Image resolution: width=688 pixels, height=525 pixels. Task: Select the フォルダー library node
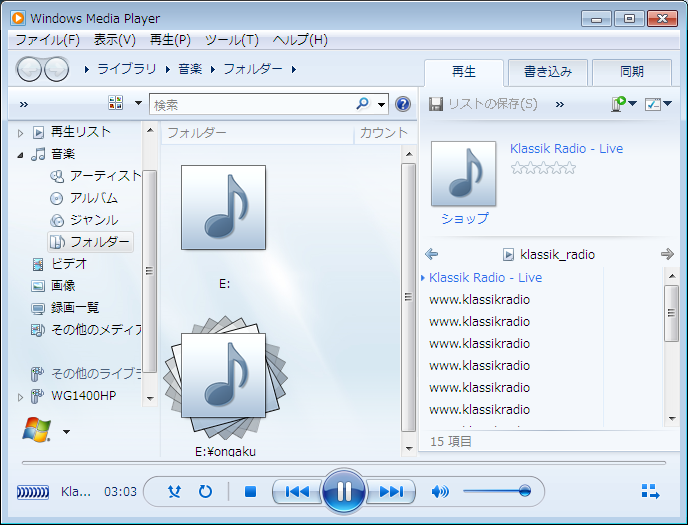click(x=90, y=242)
